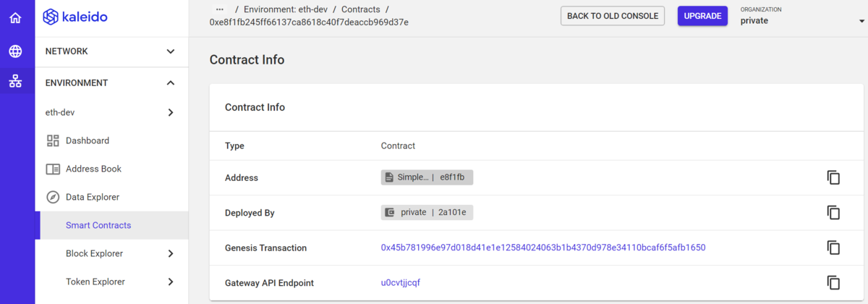Open the globe network icon
The image size is (868, 304).
15,51
